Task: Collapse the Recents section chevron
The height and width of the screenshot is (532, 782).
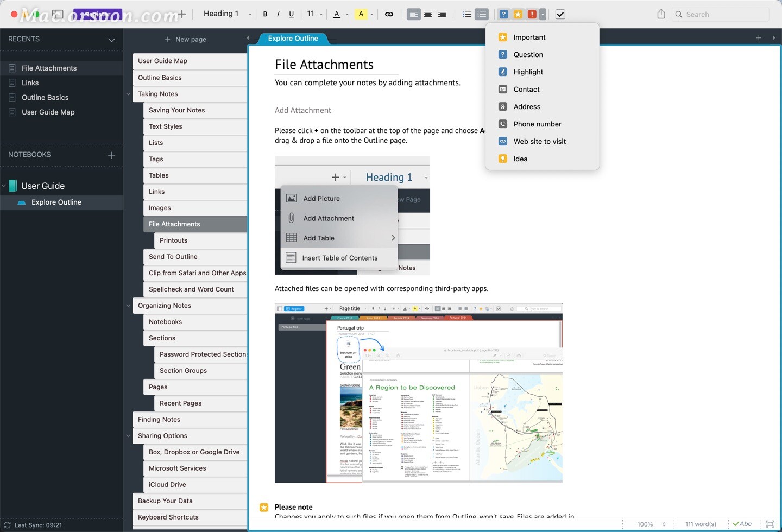Action: point(111,40)
